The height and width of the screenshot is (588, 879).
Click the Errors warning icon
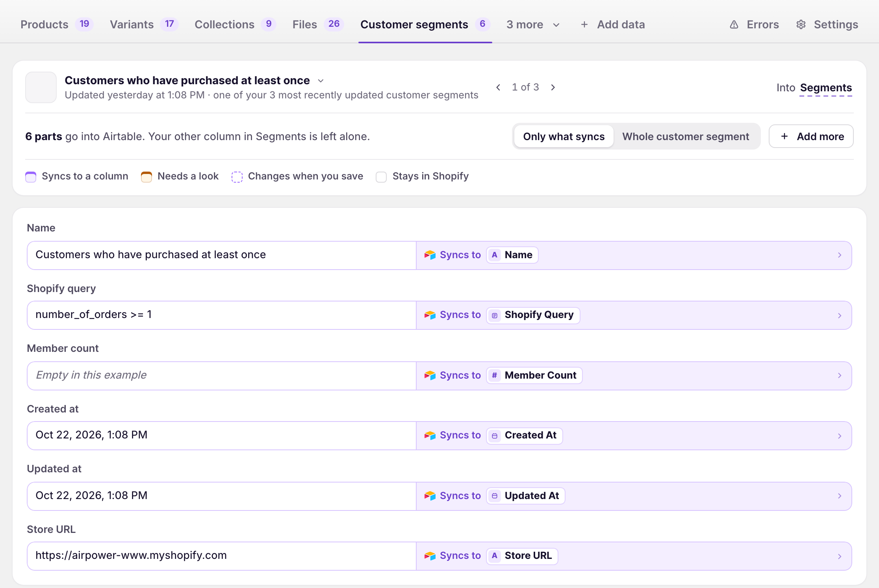click(734, 24)
